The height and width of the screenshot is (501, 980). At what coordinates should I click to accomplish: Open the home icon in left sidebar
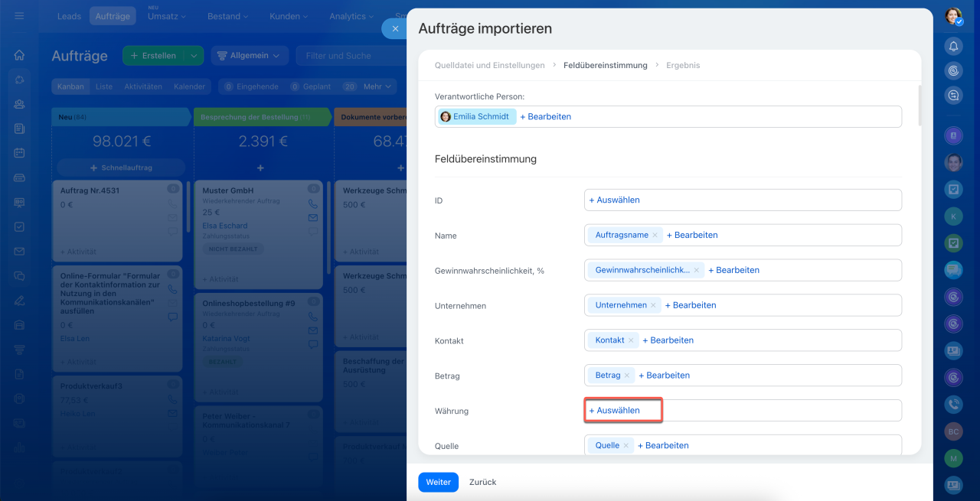[19, 55]
